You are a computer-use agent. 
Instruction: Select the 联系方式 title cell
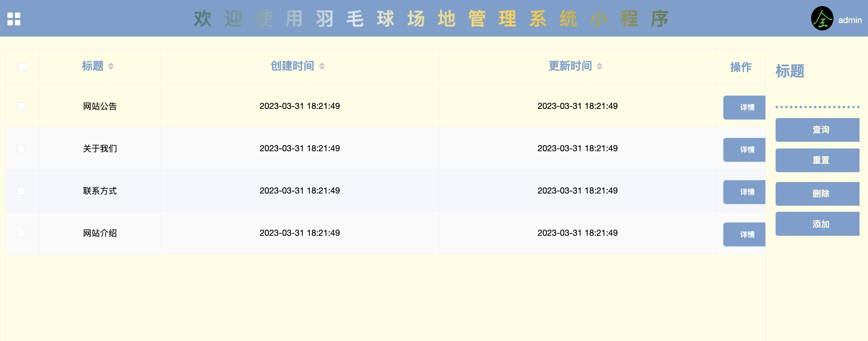[x=100, y=191]
